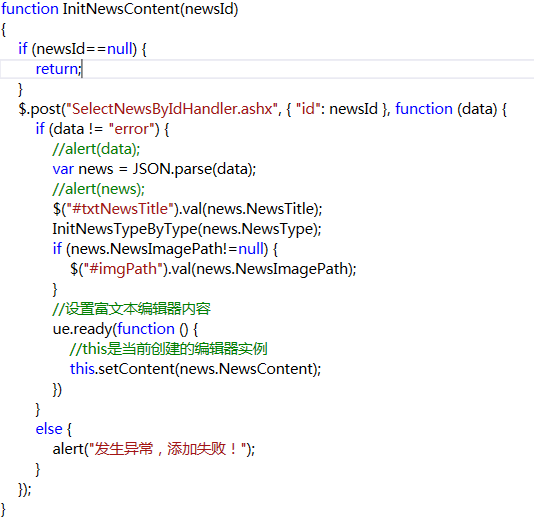Click the closing "});" of $.post
The image size is (534, 517).
25,489
